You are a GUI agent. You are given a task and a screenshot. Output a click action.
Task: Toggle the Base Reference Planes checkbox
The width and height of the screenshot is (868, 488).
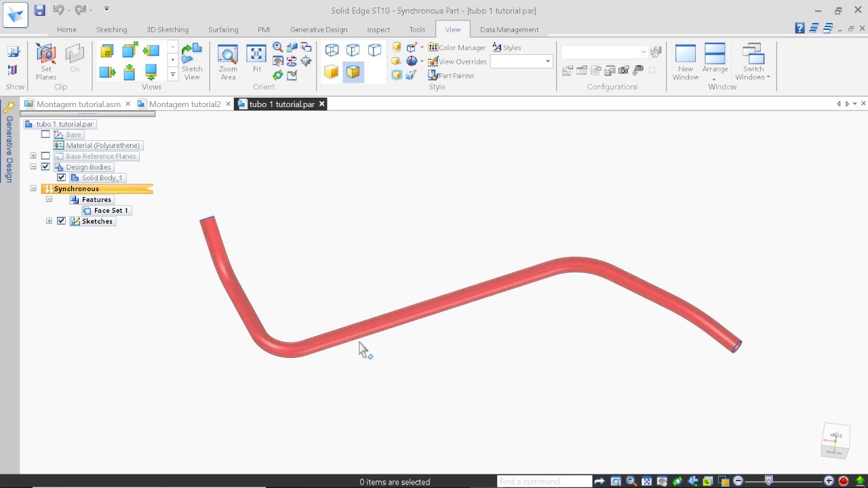pyautogui.click(x=45, y=156)
